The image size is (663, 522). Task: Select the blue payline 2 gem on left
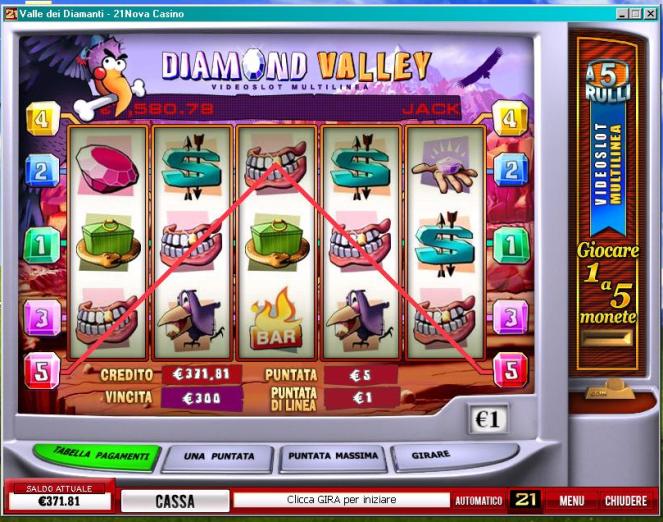pyautogui.click(x=42, y=171)
